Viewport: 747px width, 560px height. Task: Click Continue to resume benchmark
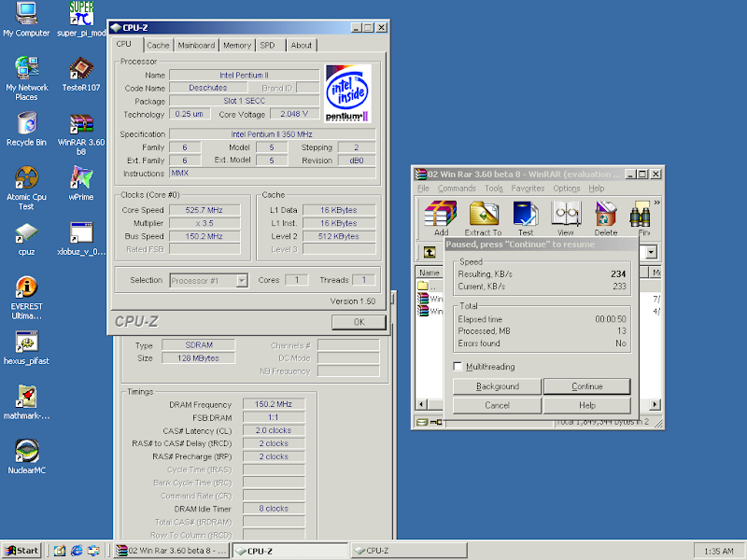tap(587, 386)
